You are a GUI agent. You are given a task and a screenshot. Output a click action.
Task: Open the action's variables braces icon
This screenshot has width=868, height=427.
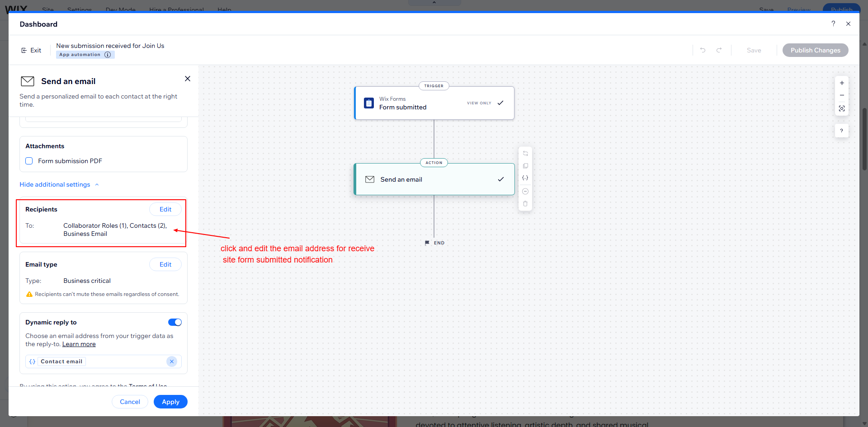525,178
